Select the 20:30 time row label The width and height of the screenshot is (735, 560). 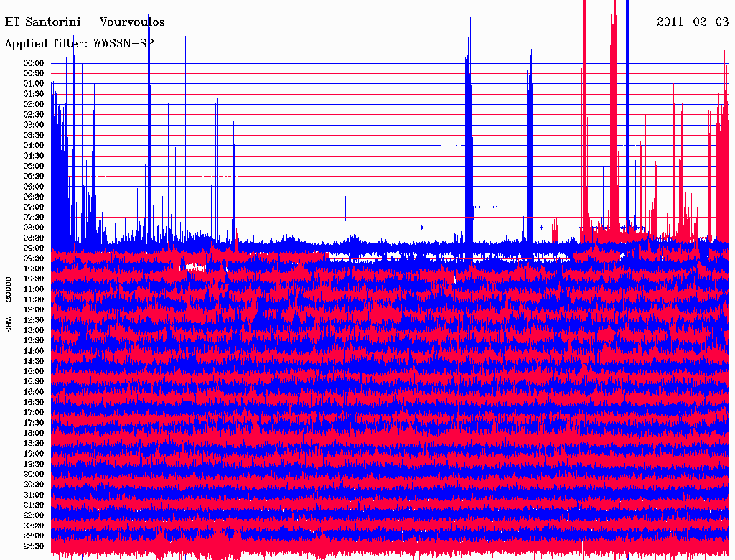tap(34, 485)
